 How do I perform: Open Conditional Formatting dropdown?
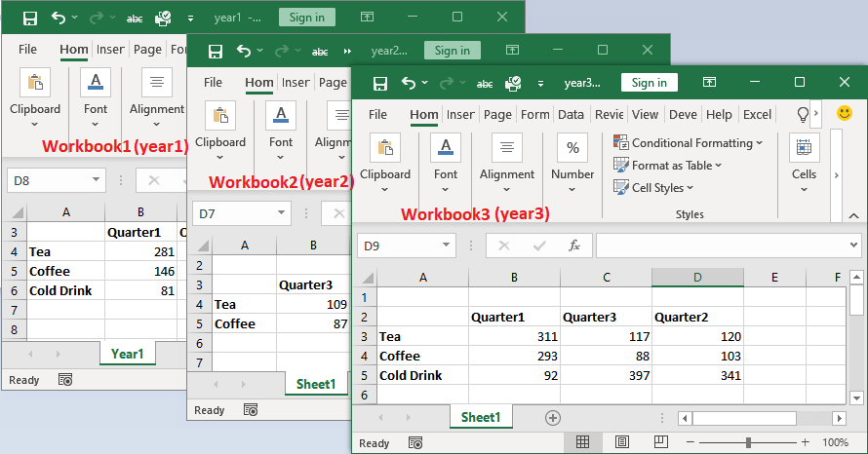pyautogui.click(x=688, y=142)
